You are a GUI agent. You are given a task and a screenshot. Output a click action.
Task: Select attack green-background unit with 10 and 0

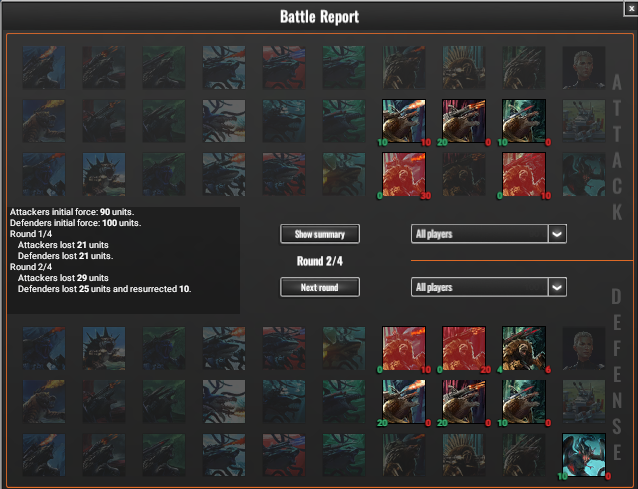pyautogui.click(x=524, y=121)
